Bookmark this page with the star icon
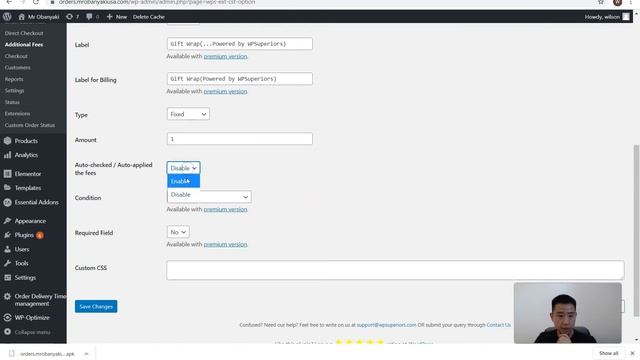Viewport: 640px width, 360px height. 601,2
